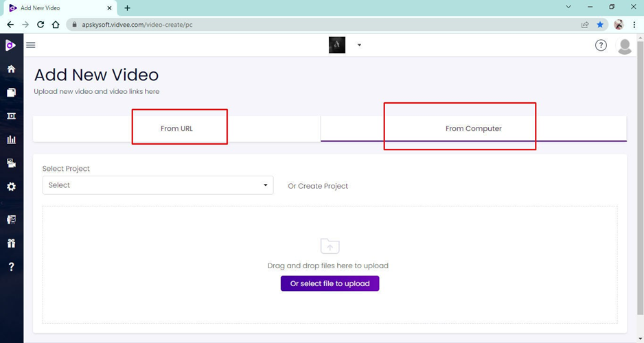Open a new browser tab with plus
This screenshot has height=343, width=644.
click(x=127, y=8)
